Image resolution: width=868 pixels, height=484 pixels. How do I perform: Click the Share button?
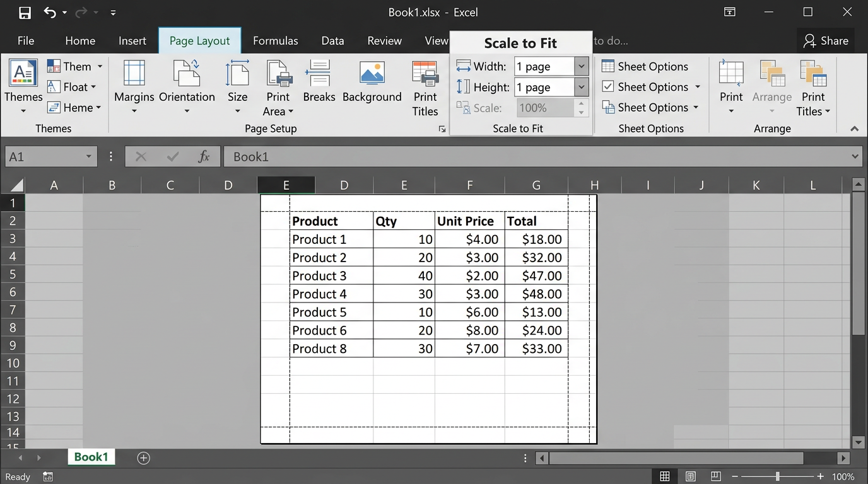[x=826, y=41]
